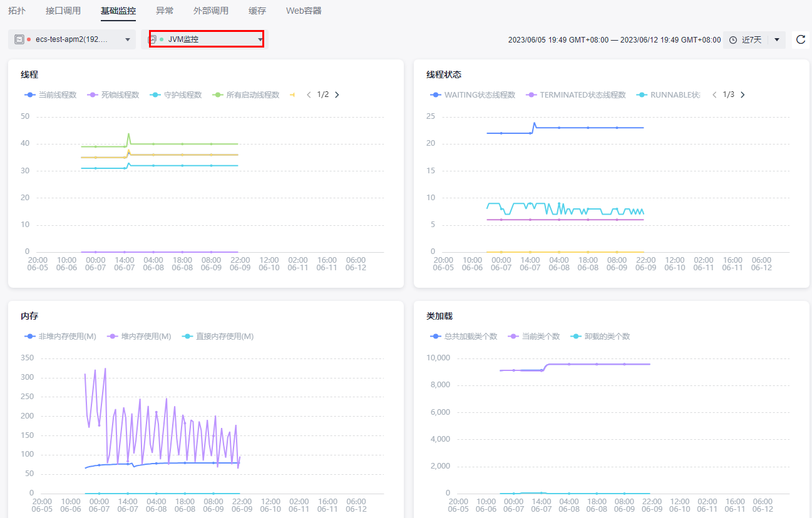Toggle 当前线程数 series in 线程 chart
Image resolution: width=812 pixels, height=518 pixels.
point(50,95)
